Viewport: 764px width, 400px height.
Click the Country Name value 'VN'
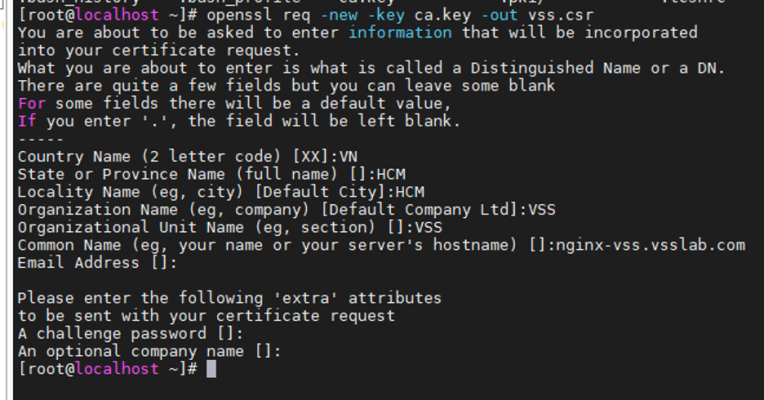pos(348,156)
